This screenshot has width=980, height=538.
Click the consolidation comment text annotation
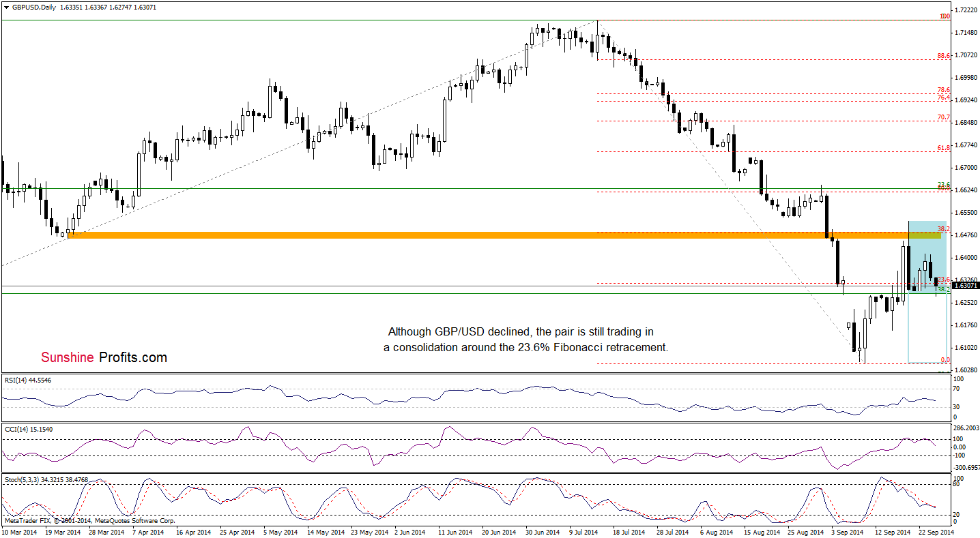pos(528,340)
